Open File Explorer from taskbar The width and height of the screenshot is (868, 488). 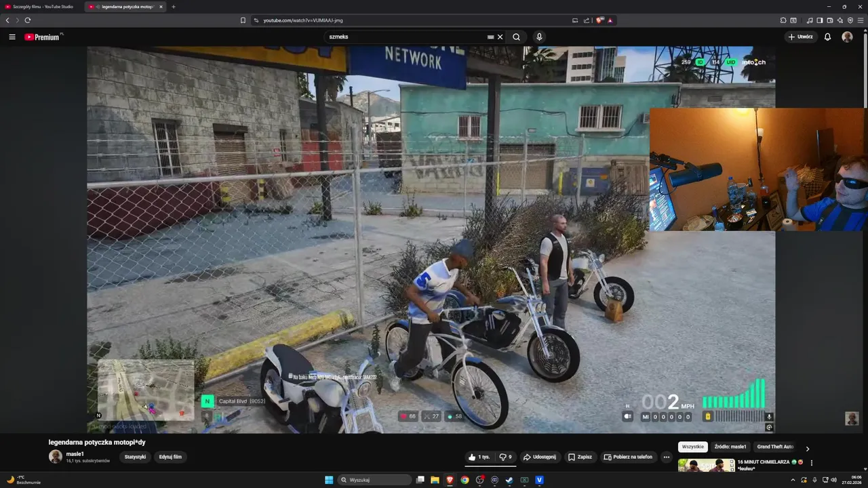click(x=435, y=480)
